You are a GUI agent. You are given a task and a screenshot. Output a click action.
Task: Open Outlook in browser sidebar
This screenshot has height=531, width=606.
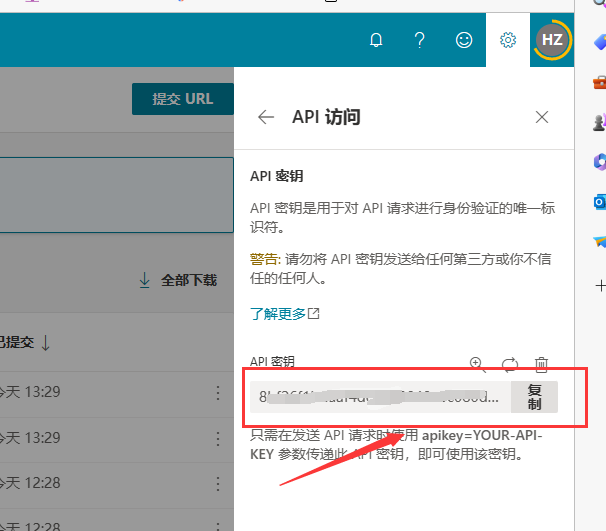click(x=600, y=202)
